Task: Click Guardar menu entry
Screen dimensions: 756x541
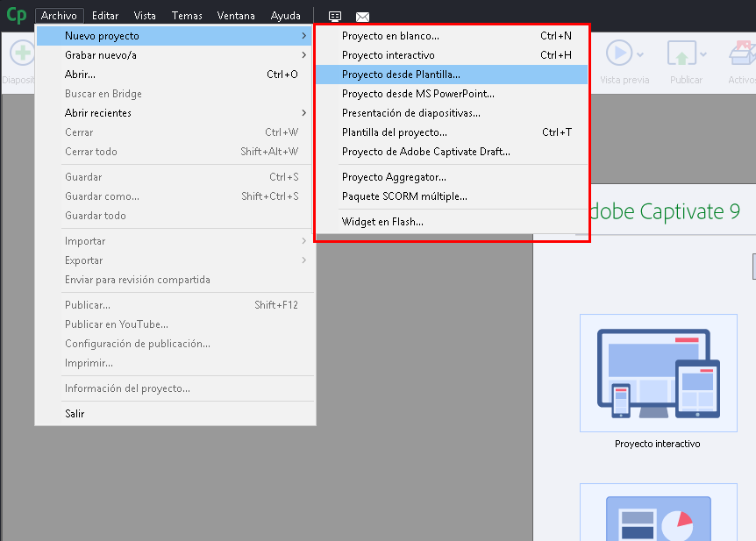Action: (x=174, y=177)
